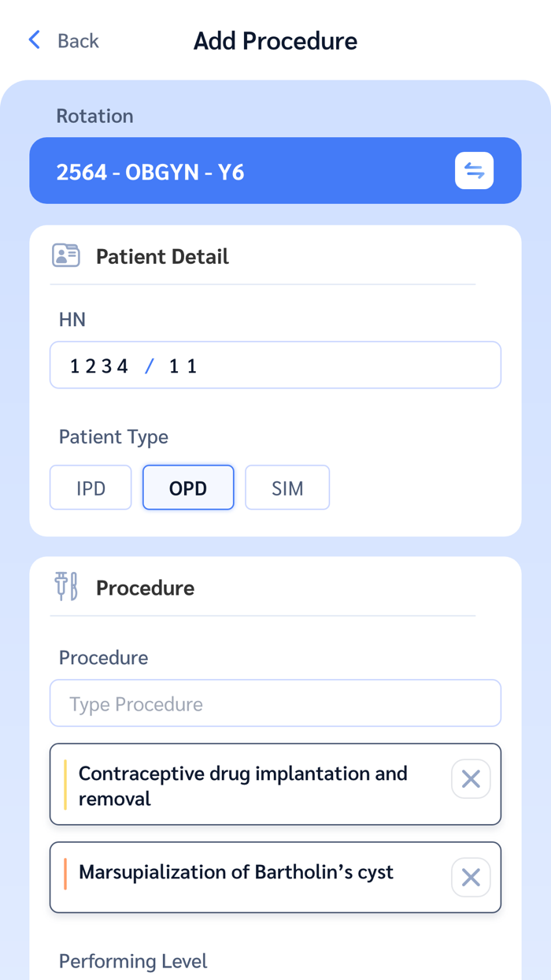Click the Type Procedure text field
This screenshot has height=980, width=551.
[275, 703]
